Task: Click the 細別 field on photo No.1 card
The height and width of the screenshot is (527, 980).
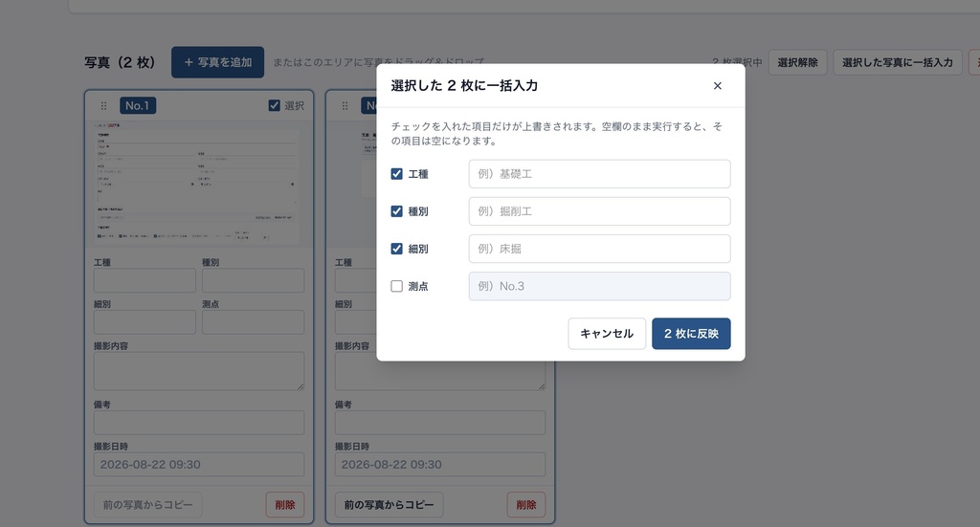Action: pyautogui.click(x=145, y=322)
